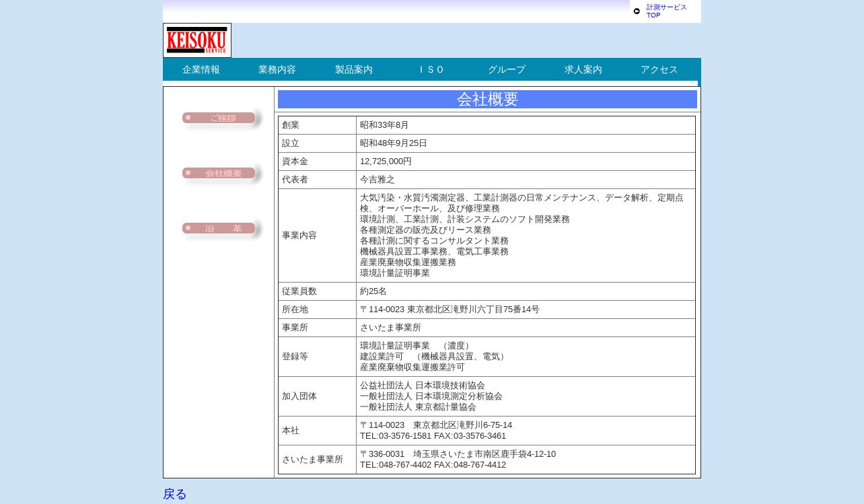Select the 会社概要 sidebar button

pos(219,174)
